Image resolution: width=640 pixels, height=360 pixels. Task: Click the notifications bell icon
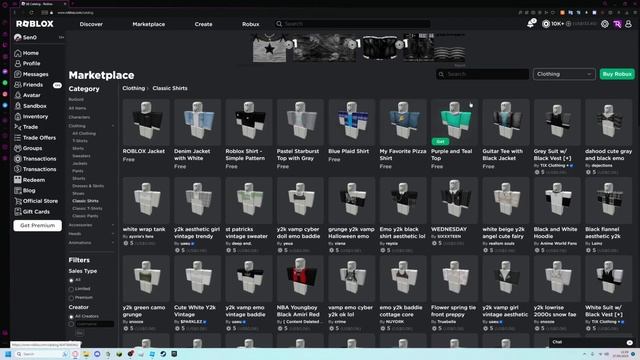pyautogui.click(x=531, y=24)
